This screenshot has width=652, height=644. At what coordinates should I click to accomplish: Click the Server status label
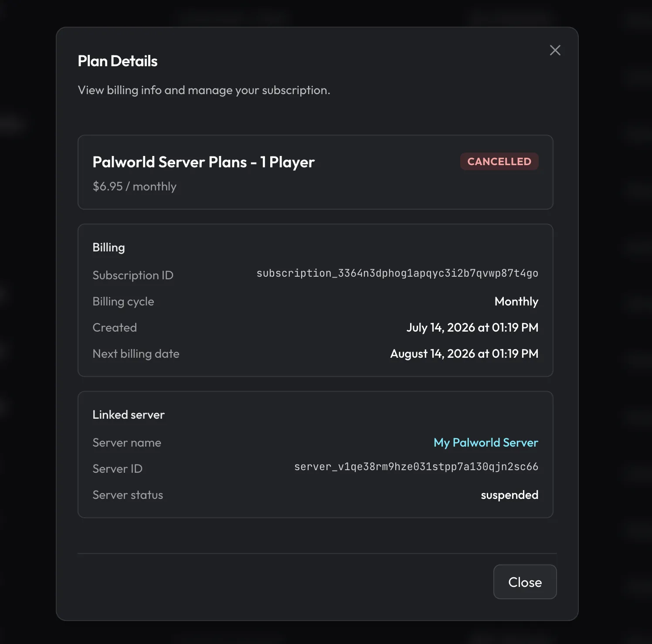[x=127, y=495]
